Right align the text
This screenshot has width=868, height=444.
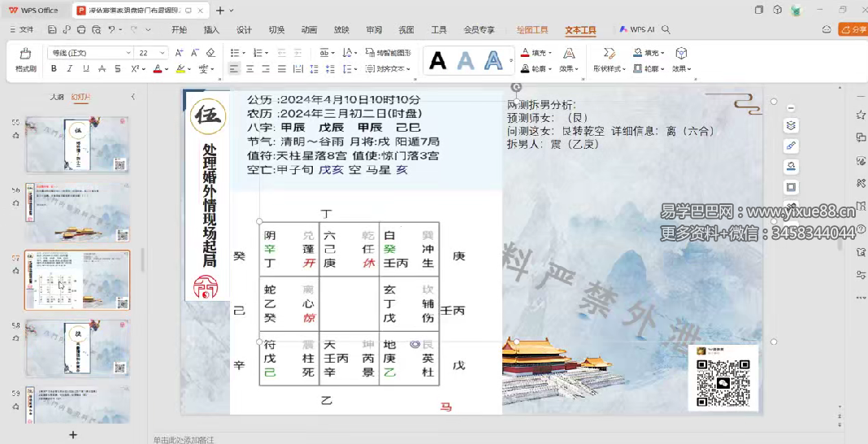pos(267,68)
